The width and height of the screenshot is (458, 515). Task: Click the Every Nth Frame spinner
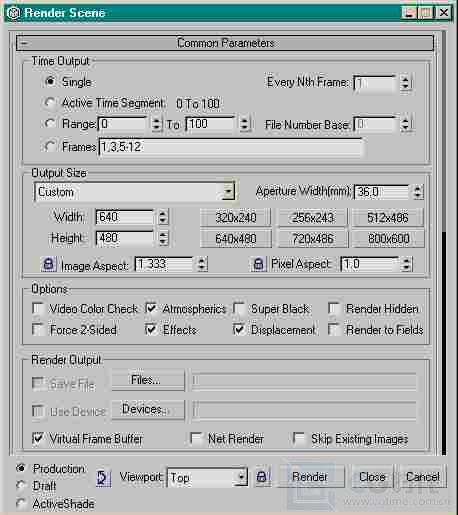(x=405, y=82)
